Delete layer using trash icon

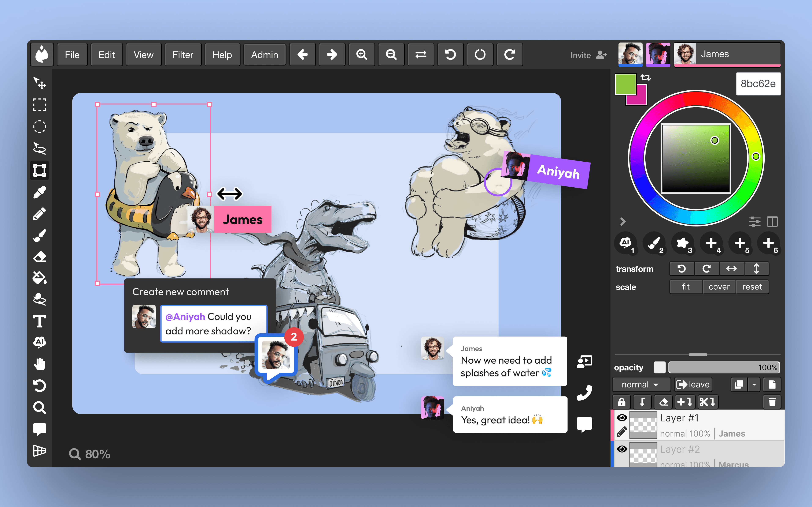pos(772,402)
